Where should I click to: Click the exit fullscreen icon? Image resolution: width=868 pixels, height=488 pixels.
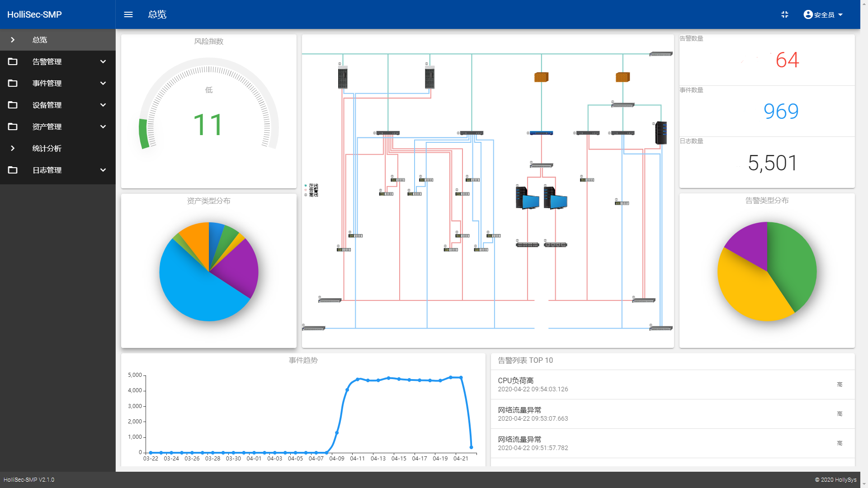[x=785, y=14]
